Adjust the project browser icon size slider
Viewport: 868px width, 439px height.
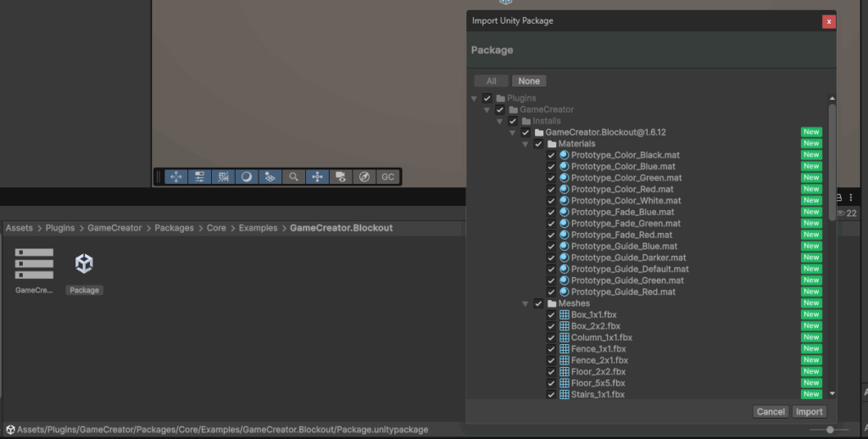[x=829, y=430]
